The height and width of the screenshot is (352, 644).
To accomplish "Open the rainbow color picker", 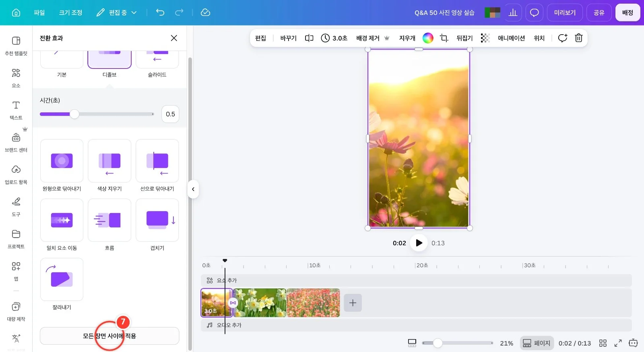I will point(428,38).
